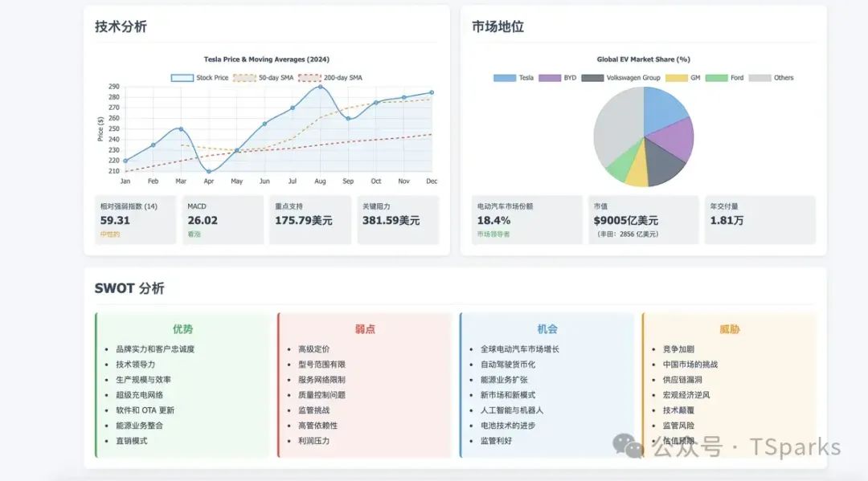Click the 电动汽车市场份额 value 18.4%
This screenshot has width=868, height=481.
tap(493, 221)
